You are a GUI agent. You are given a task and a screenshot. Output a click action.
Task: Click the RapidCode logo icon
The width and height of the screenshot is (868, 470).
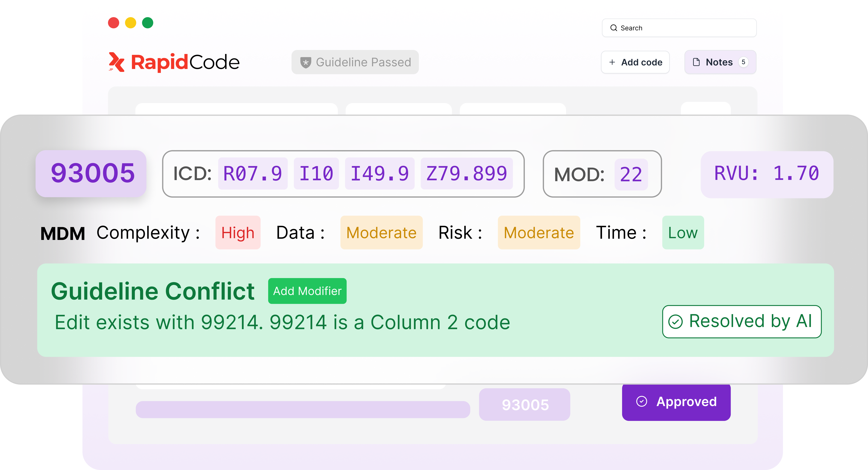click(117, 62)
